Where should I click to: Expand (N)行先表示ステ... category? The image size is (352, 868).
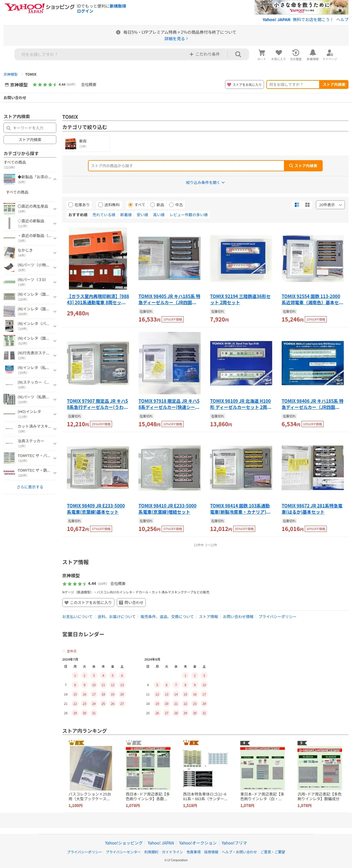tap(55, 356)
